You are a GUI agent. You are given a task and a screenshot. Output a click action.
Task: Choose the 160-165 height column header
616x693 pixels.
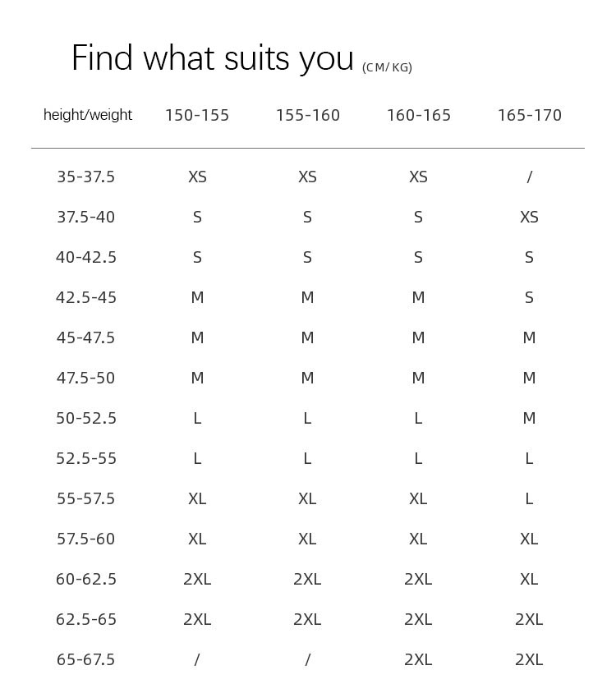tap(419, 116)
